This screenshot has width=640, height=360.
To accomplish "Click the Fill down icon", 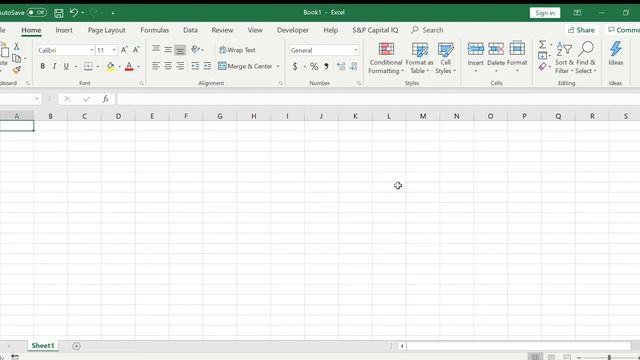I will pos(542,55).
